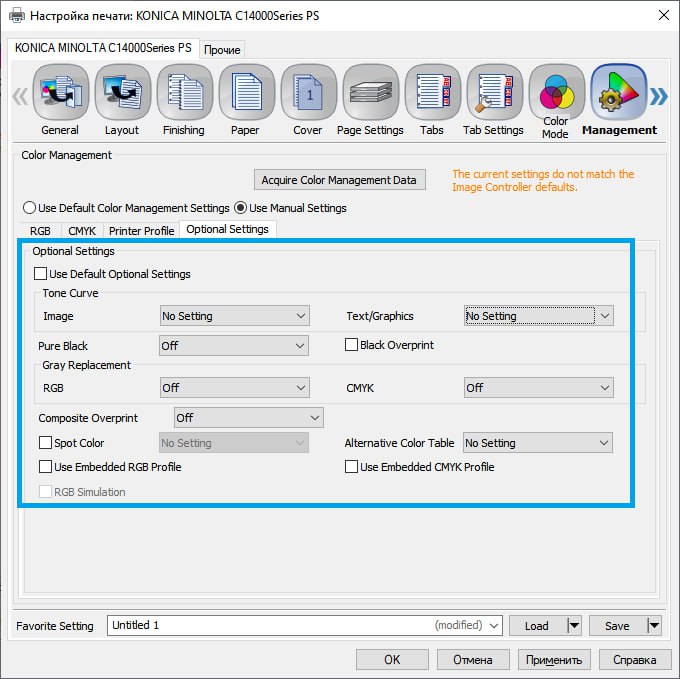Open the Gray Replacement RGB dropdown

coord(235,388)
